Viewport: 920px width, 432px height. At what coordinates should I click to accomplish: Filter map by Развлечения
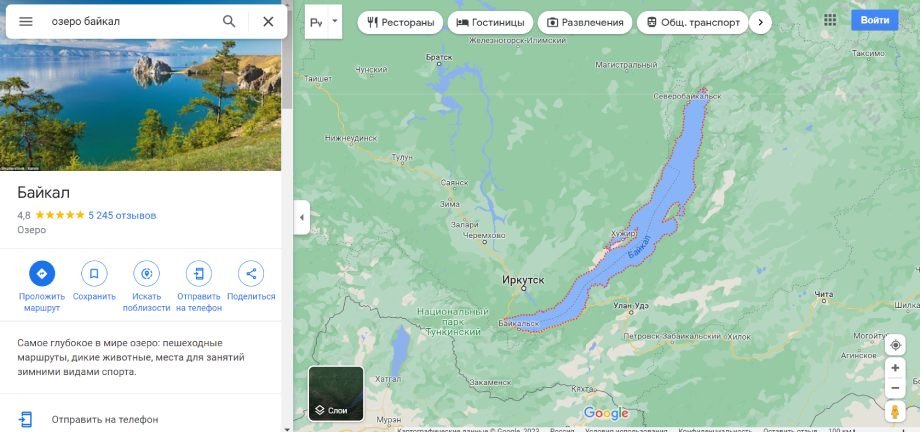585,22
